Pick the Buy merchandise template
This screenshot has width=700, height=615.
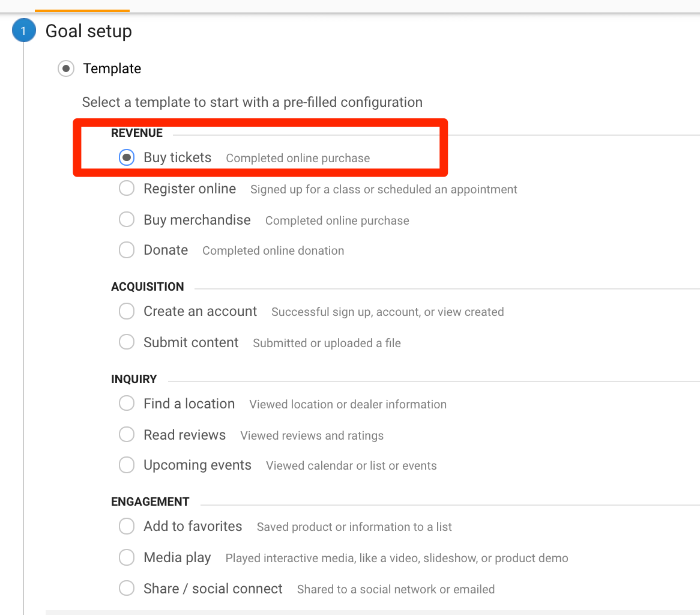pos(127,219)
